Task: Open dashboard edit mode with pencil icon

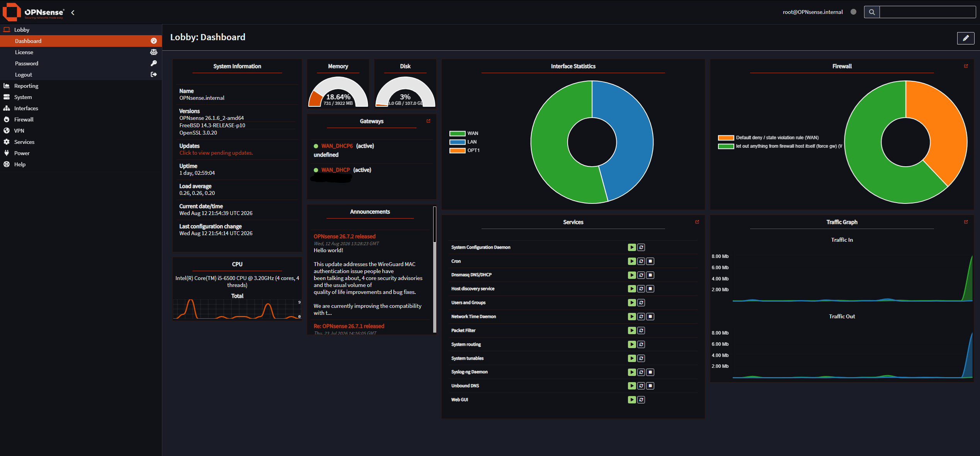Action: pyautogui.click(x=965, y=38)
